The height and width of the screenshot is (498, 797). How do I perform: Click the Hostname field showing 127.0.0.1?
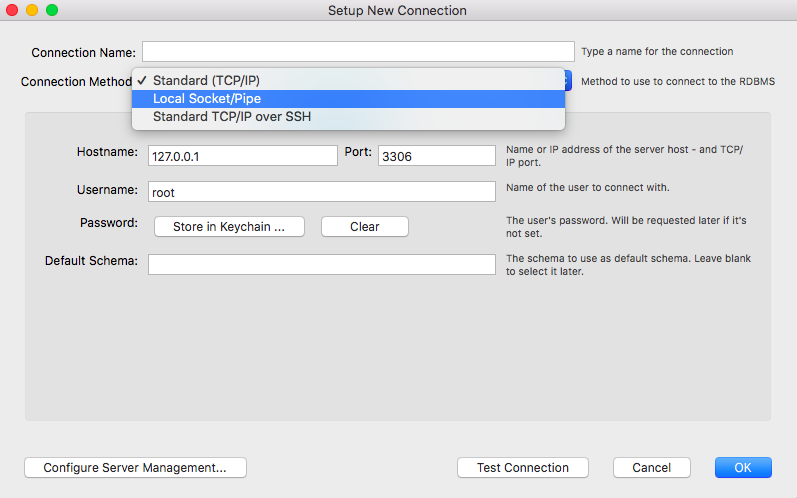pyautogui.click(x=242, y=155)
